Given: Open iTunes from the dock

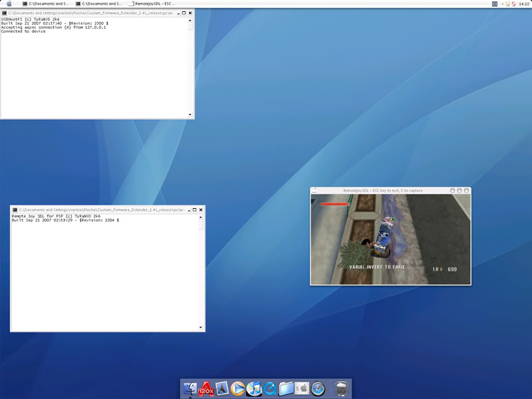Looking at the screenshot, I should [x=254, y=388].
